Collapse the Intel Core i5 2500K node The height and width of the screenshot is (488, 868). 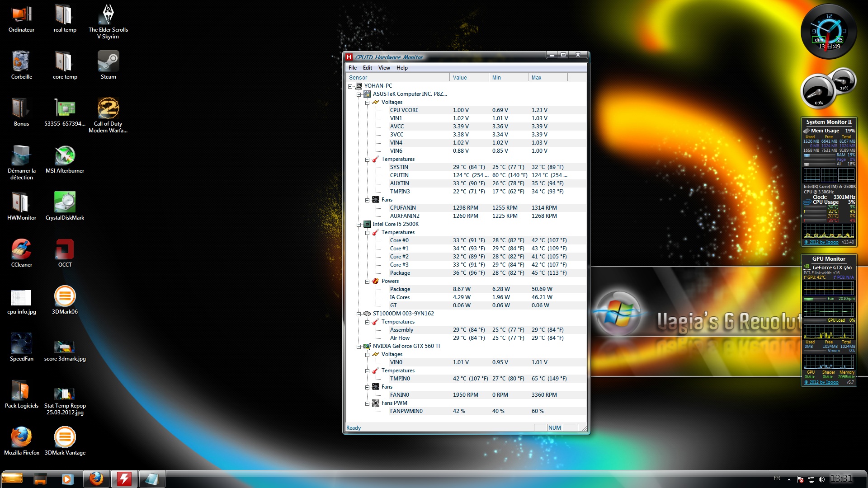pos(359,225)
